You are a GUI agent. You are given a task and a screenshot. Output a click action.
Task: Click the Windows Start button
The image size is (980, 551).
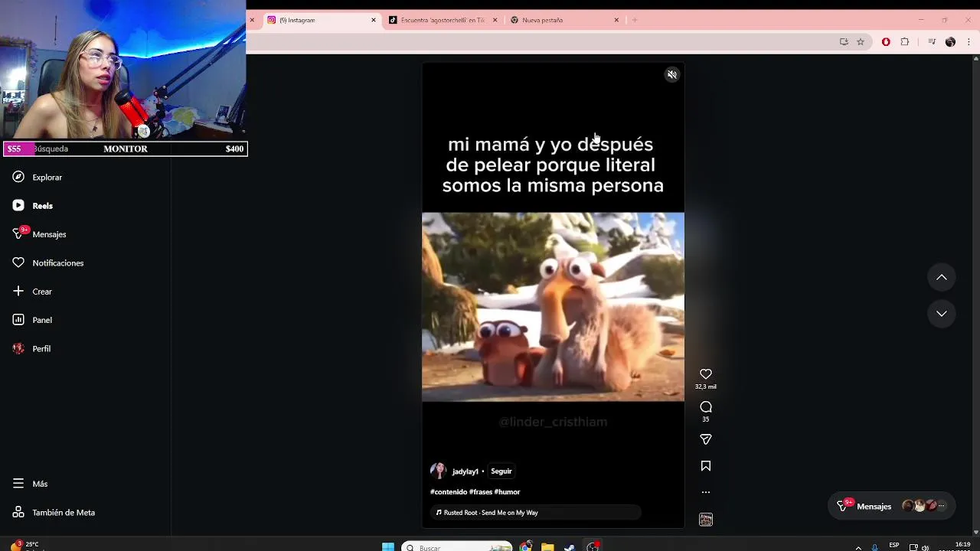388,546
